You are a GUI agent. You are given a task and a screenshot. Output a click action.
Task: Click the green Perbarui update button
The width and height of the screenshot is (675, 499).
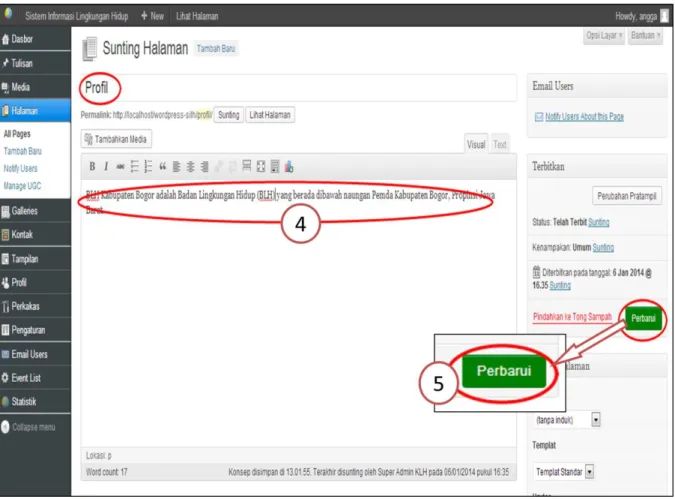point(643,319)
